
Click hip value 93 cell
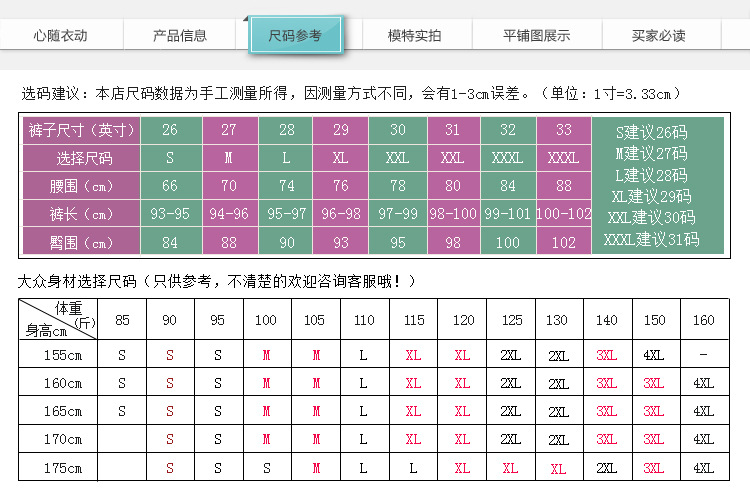tap(341, 242)
